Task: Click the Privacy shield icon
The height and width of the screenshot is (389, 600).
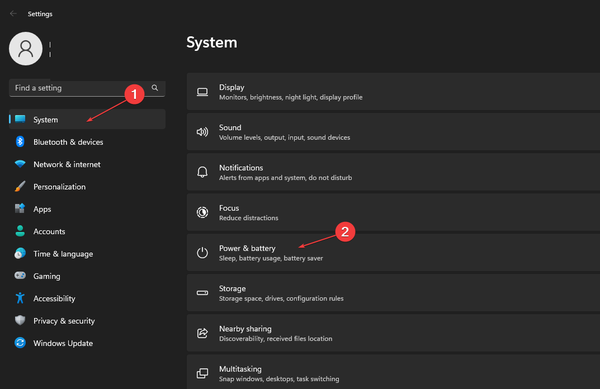Action: point(20,320)
